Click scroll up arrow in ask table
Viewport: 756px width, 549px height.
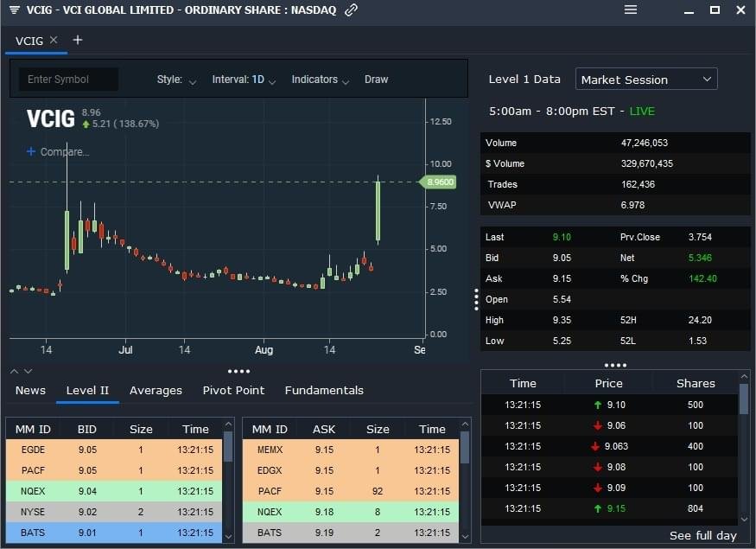(x=466, y=424)
